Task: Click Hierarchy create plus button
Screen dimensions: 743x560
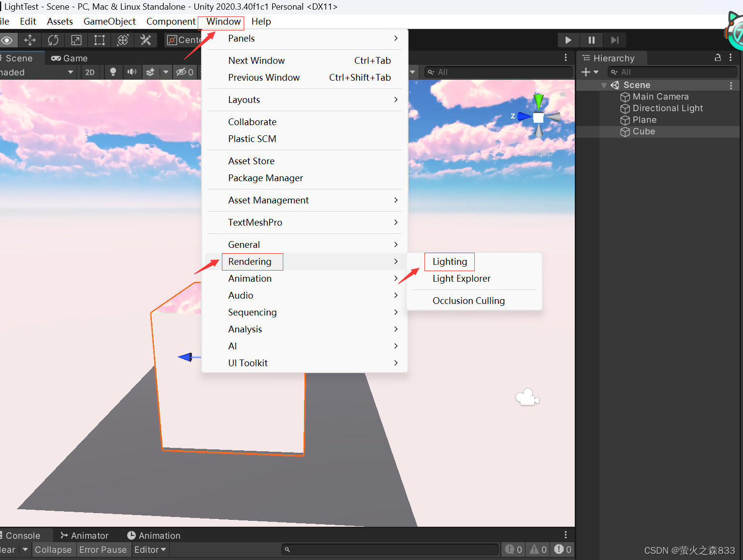Action: 589,72
